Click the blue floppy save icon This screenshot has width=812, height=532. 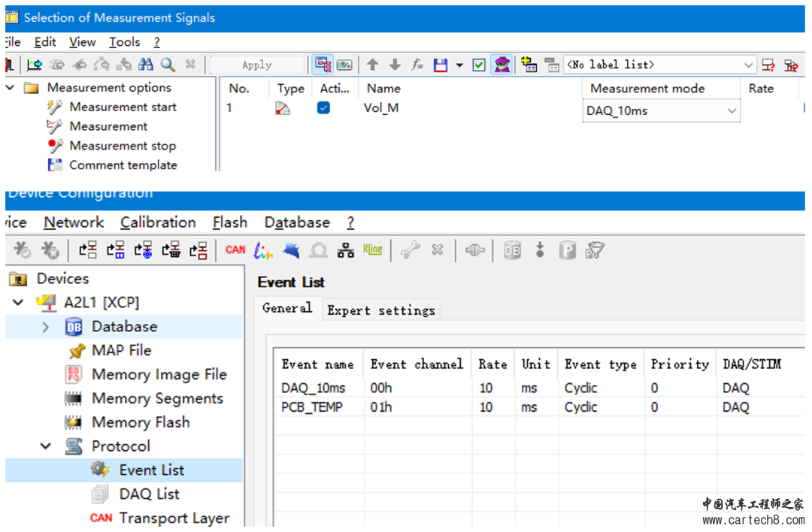coord(441,65)
